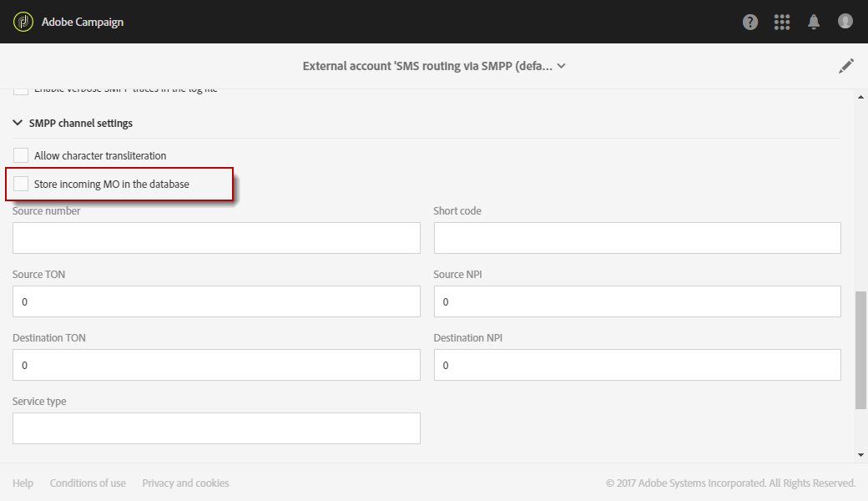Open the apps grid menu icon
This screenshot has width=868, height=501.
coord(782,23)
